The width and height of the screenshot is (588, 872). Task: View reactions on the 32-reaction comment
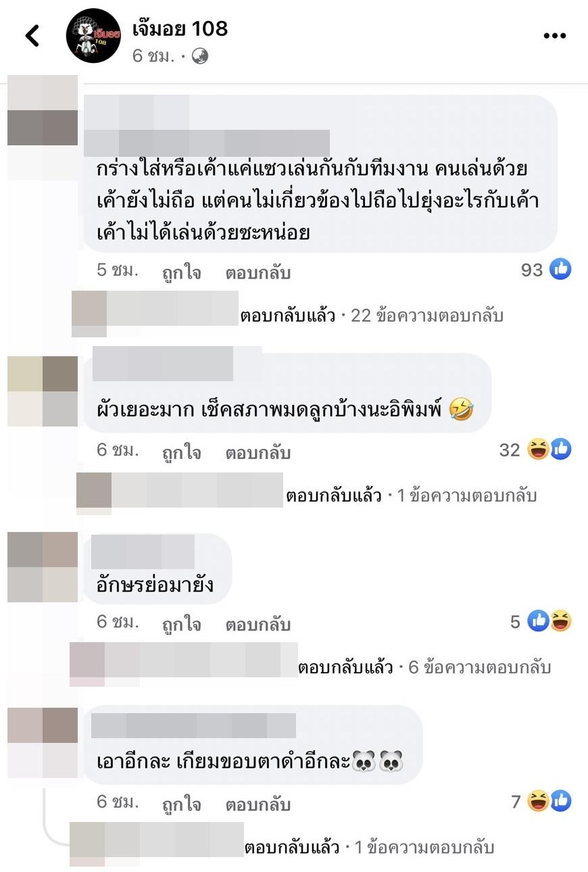[x=536, y=450]
